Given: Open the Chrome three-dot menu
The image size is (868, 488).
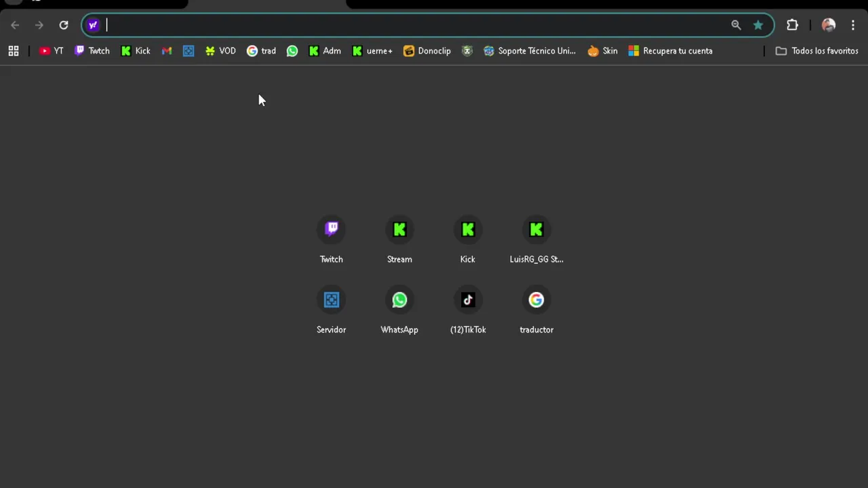Looking at the screenshot, I should point(853,25).
